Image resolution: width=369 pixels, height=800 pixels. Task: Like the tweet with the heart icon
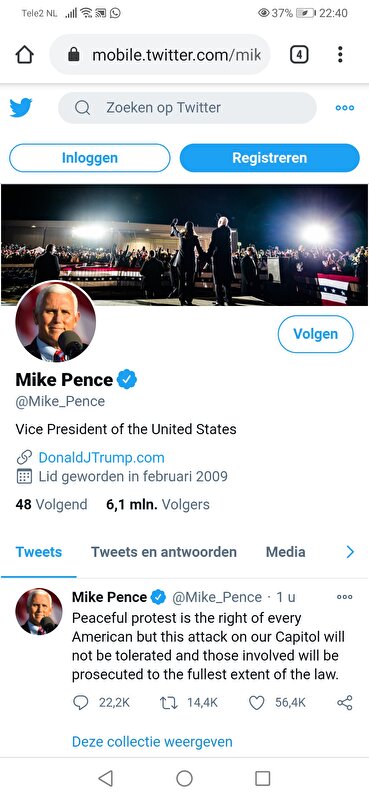click(256, 703)
